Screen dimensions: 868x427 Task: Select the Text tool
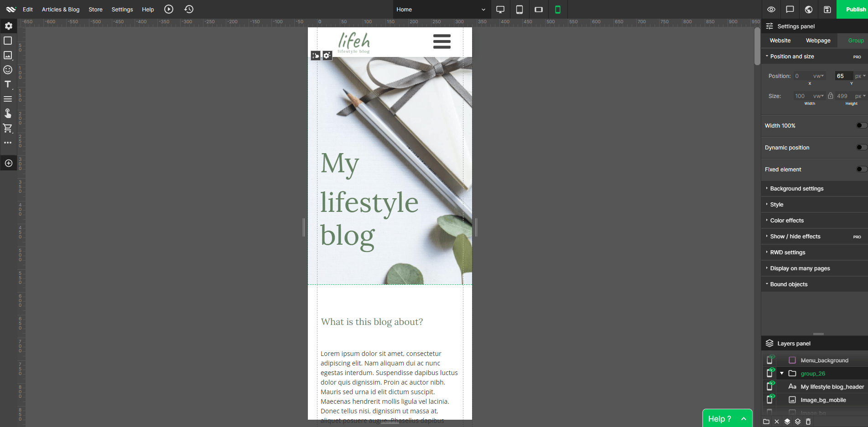tap(8, 84)
